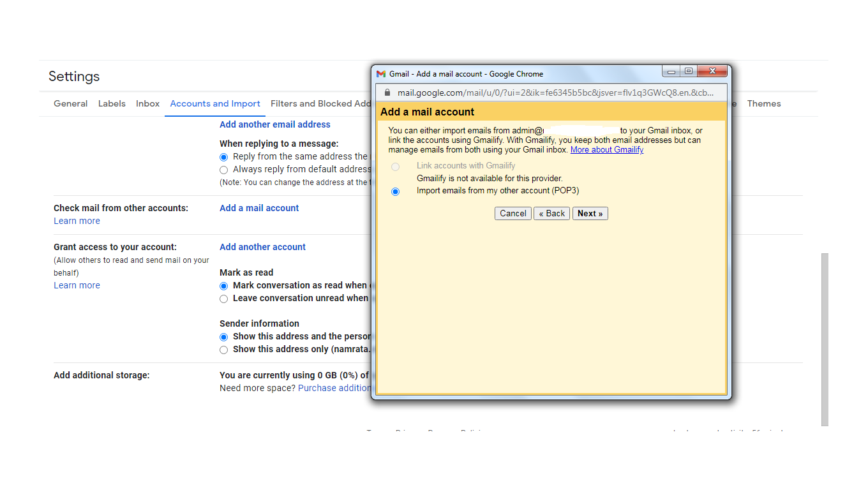Click the settings page vertical scrollbar

(x=825, y=338)
